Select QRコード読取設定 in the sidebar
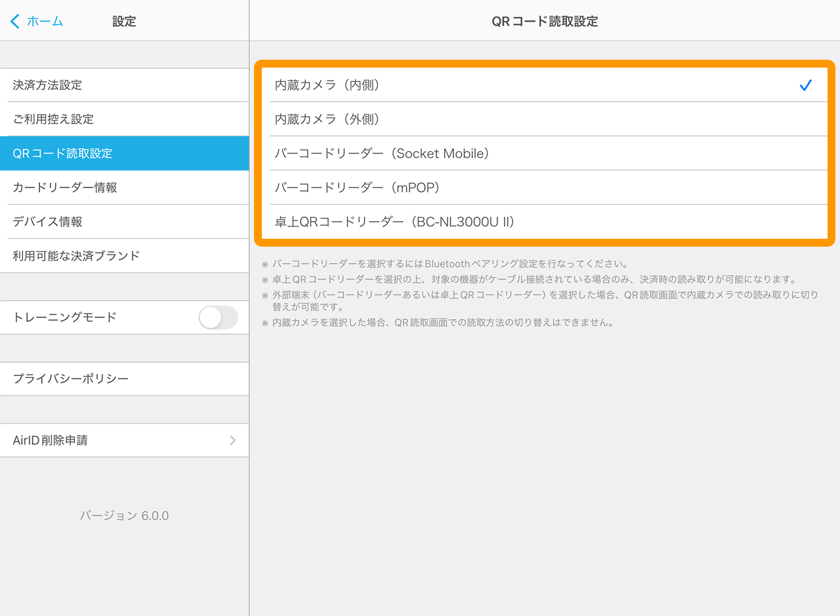Image resolution: width=840 pixels, height=616 pixels. (x=62, y=154)
